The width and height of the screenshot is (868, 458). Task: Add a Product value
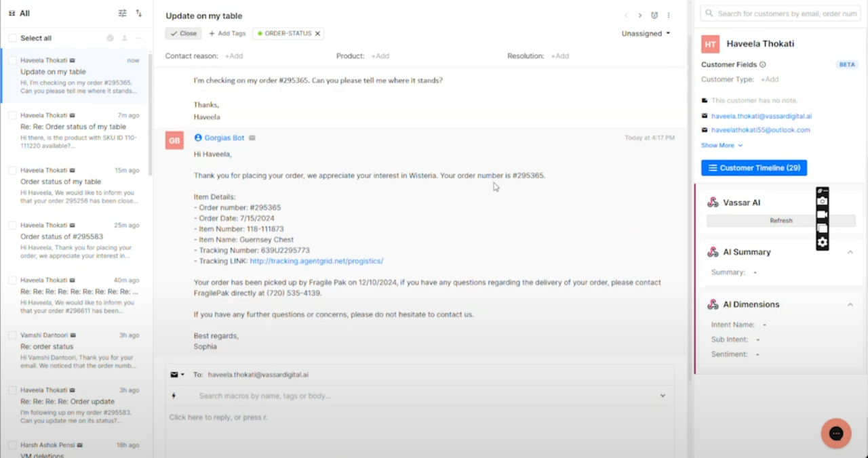tap(380, 56)
